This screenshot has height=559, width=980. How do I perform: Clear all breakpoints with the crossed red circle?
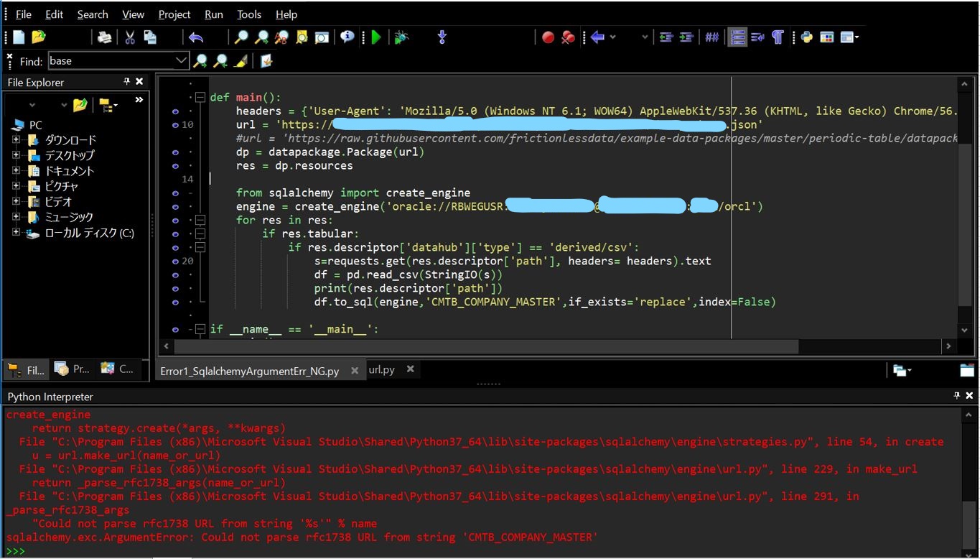(568, 37)
